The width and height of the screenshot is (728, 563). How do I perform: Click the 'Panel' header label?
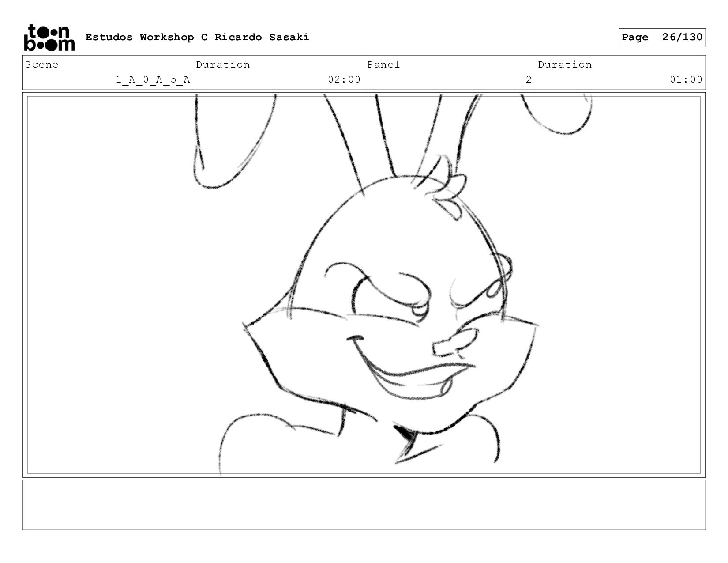(383, 65)
